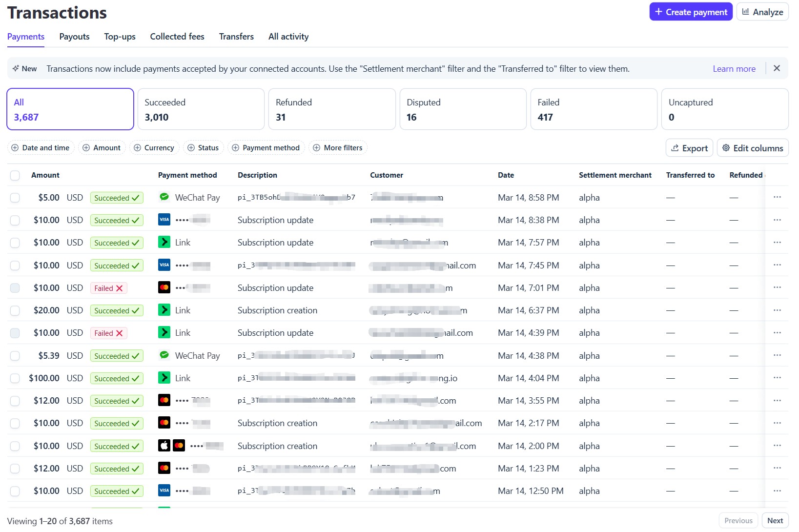Click the WeChat Pay icon on $5.00 payment
This screenshot has height=532, width=799.
(x=164, y=197)
